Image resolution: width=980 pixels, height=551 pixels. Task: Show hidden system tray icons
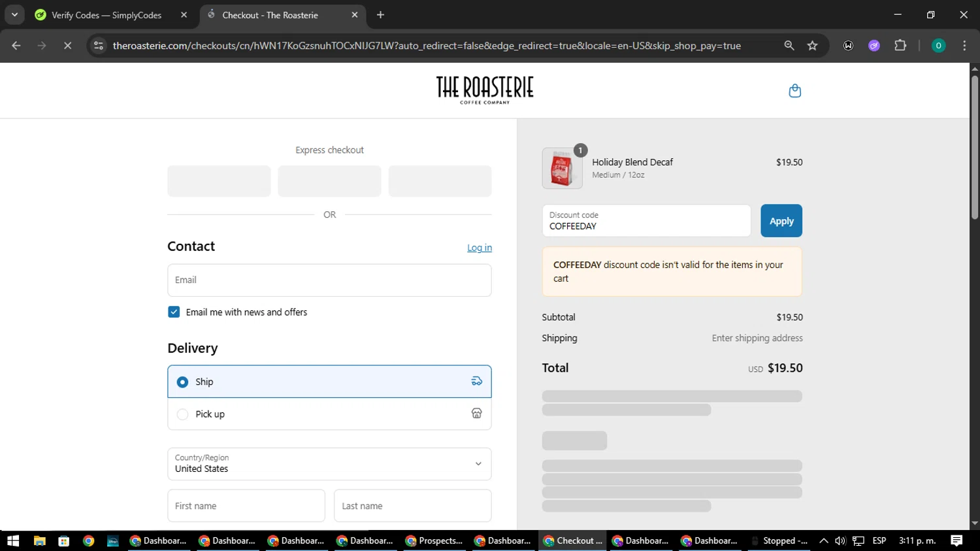[824, 541]
